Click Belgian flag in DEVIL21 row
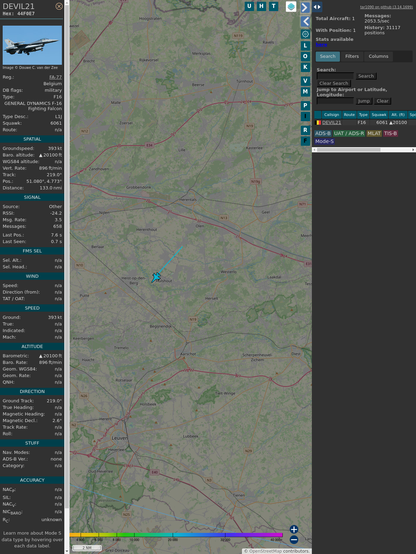 [x=318, y=123]
